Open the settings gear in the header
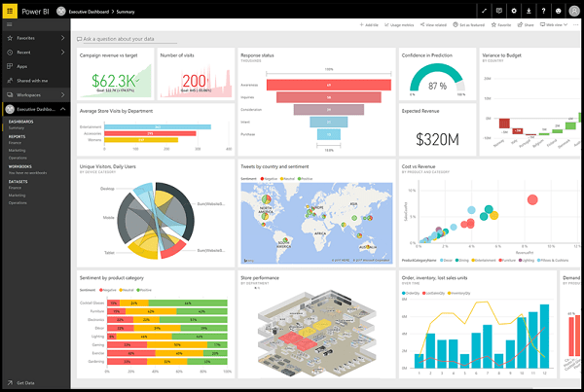 click(x=514, y=11)
